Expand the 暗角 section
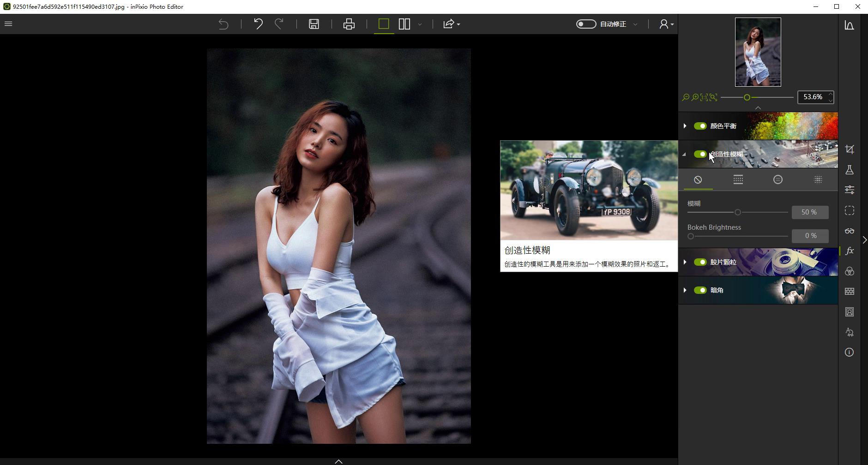This screenshot has height=465, width=868. 685,290
